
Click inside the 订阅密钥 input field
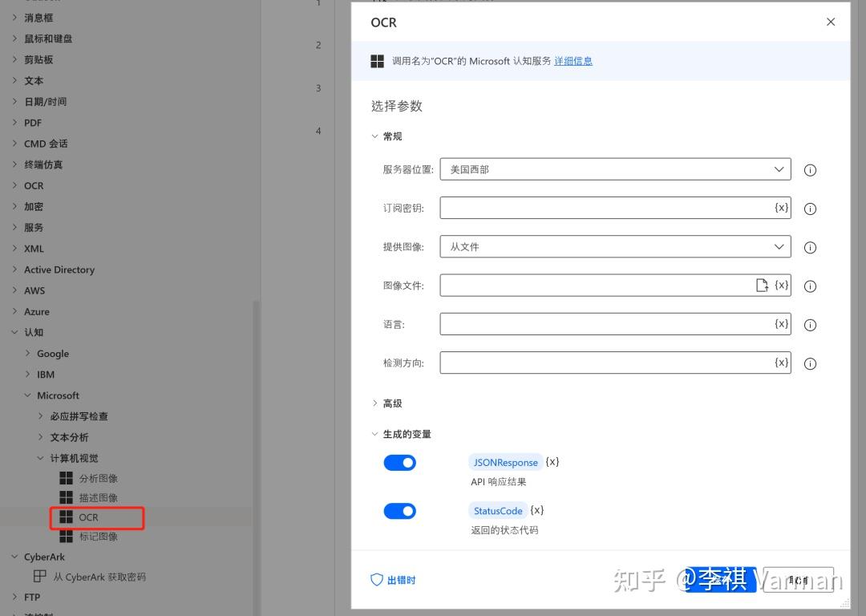[601, 207]
